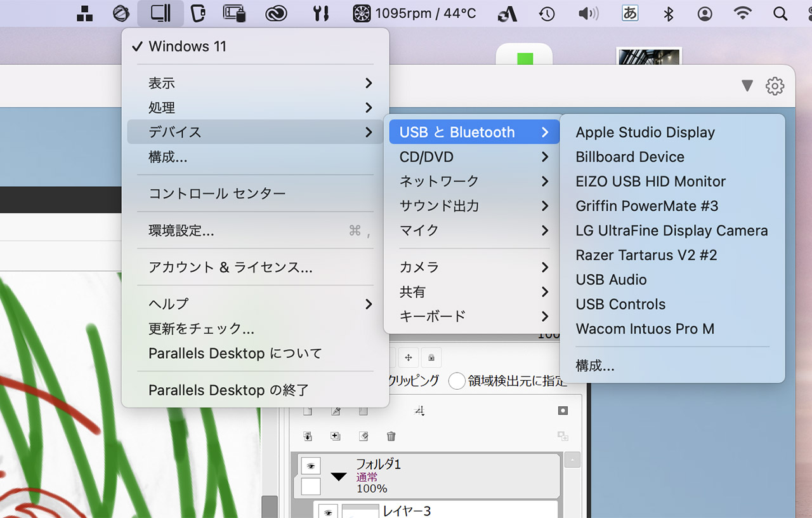This screenshot has height=518, width=812.
Task: Expand the CD/DVD submenu
Action: 473,157
